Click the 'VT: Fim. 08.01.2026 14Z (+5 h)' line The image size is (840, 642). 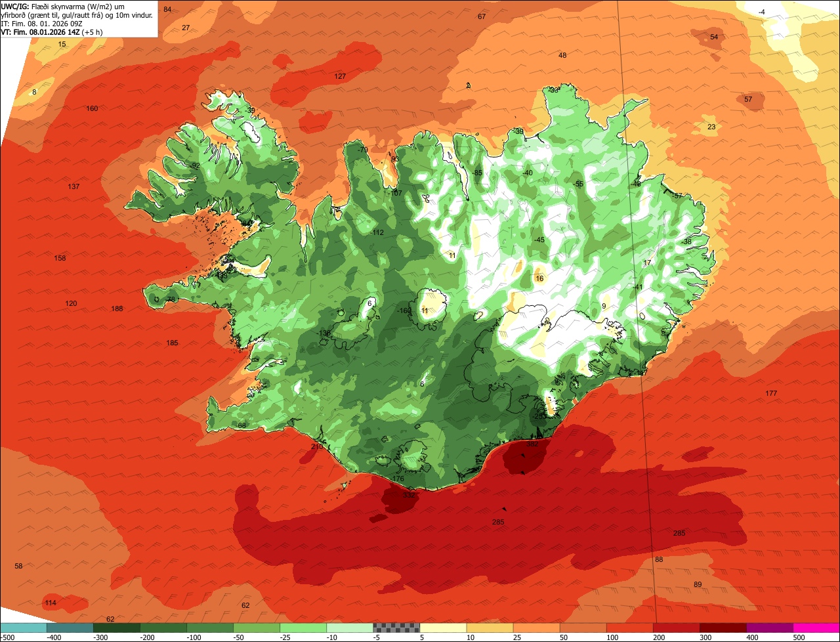click(52, 32)
